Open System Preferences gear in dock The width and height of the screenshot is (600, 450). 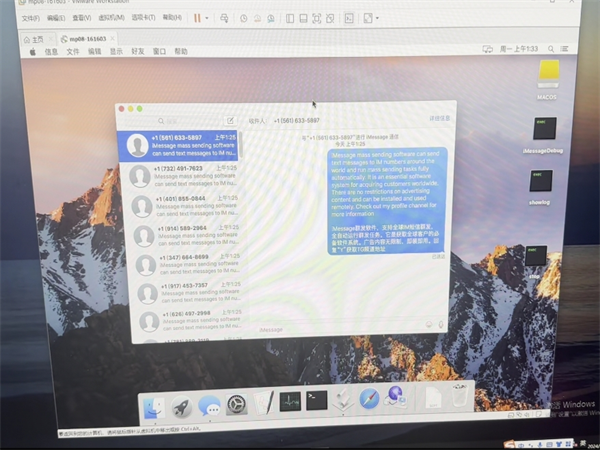[237, 405]
